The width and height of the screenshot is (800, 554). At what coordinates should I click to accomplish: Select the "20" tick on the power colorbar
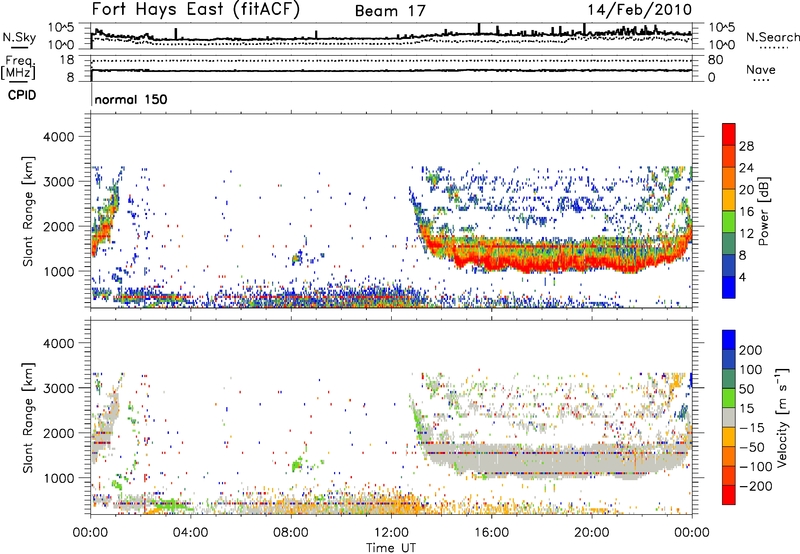tap(746, 190)
